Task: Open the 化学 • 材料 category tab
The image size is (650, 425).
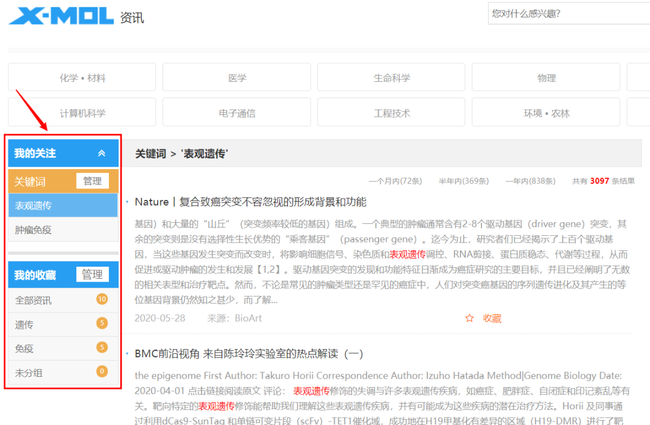Action: coord(82,78)
